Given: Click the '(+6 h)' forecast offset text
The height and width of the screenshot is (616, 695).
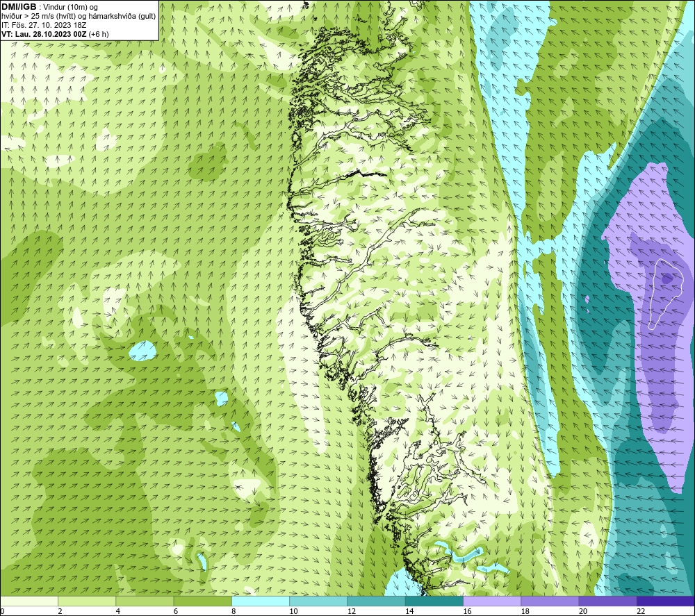Looking at the screenshot, I should click(99, 34).
